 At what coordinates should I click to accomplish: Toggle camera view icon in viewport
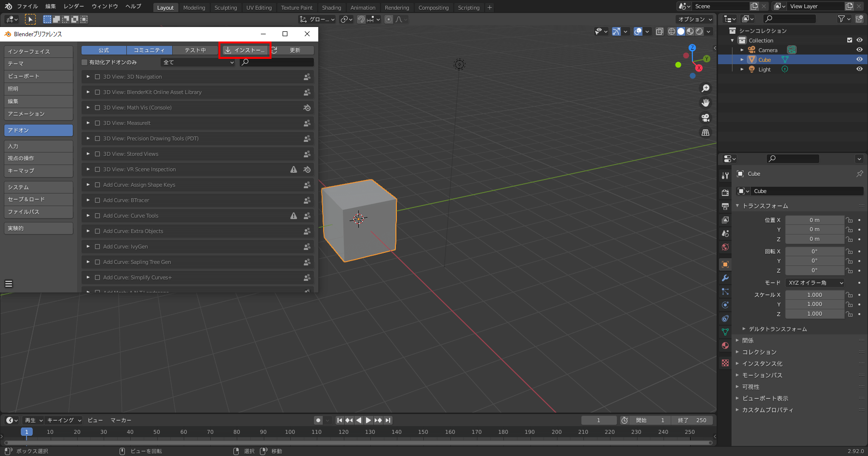pyautogui.click(x=705, y=118)
